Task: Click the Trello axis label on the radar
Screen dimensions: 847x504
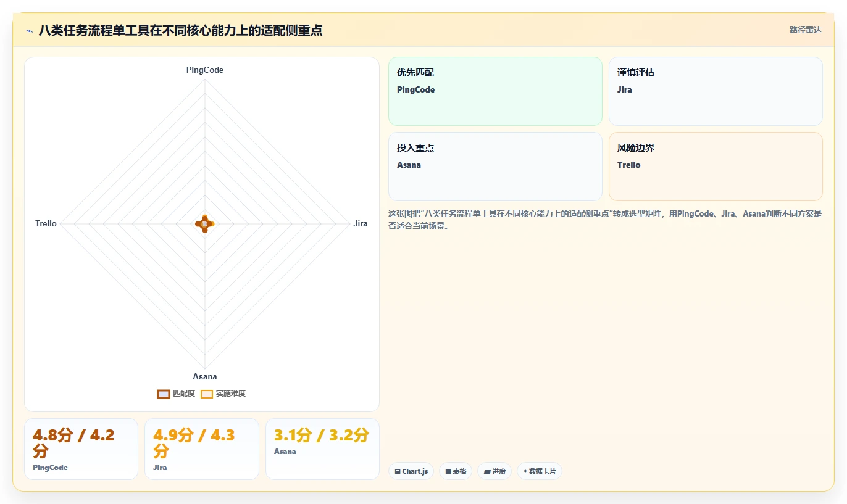Action: [x=46, y=224]
